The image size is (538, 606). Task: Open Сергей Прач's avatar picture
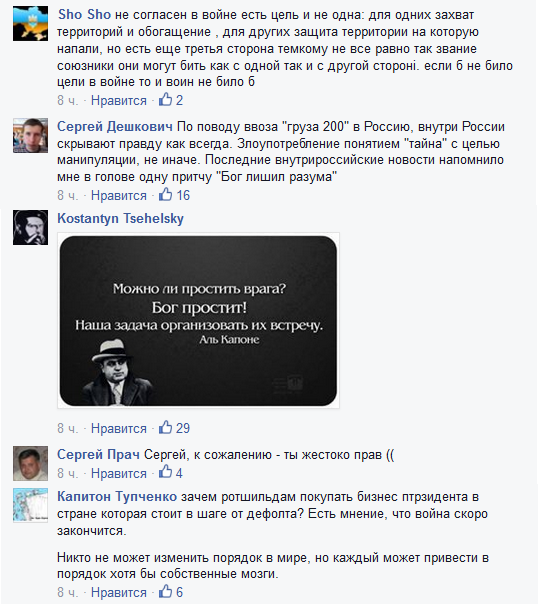pyautogui.click(x=31, y=463)
